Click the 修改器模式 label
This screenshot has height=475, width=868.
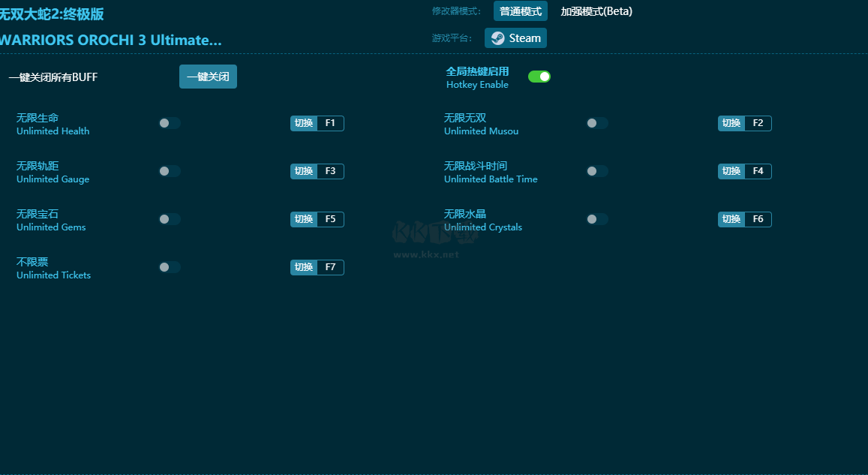pos(456,11)
